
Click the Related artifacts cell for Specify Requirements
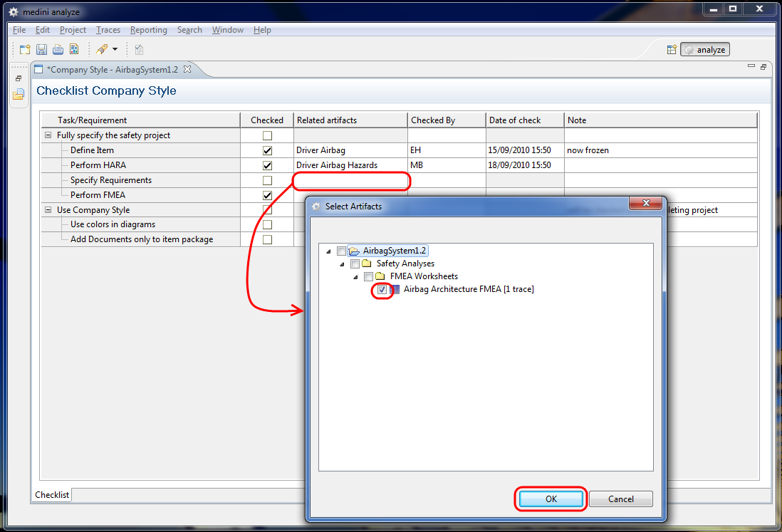click(350, 180)
